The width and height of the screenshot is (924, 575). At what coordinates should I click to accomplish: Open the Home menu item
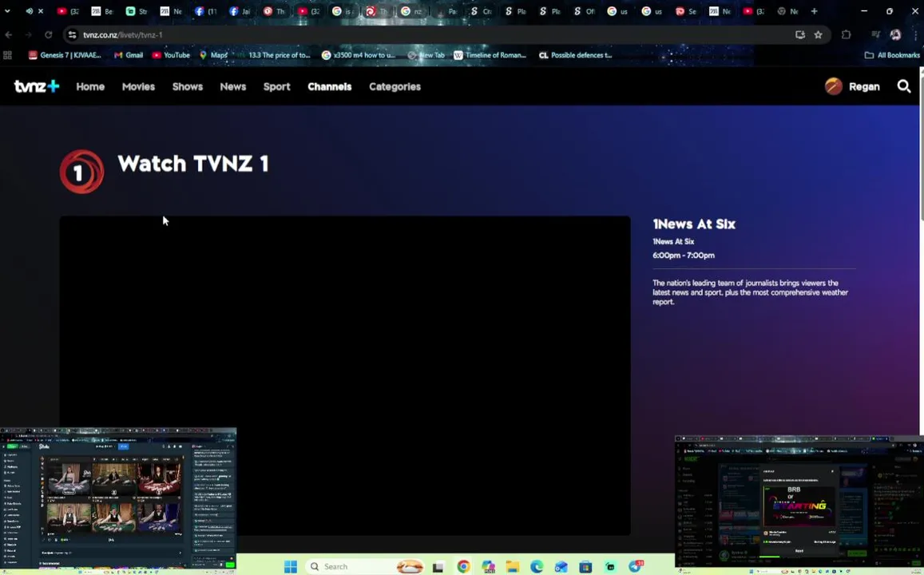(90, 86)
